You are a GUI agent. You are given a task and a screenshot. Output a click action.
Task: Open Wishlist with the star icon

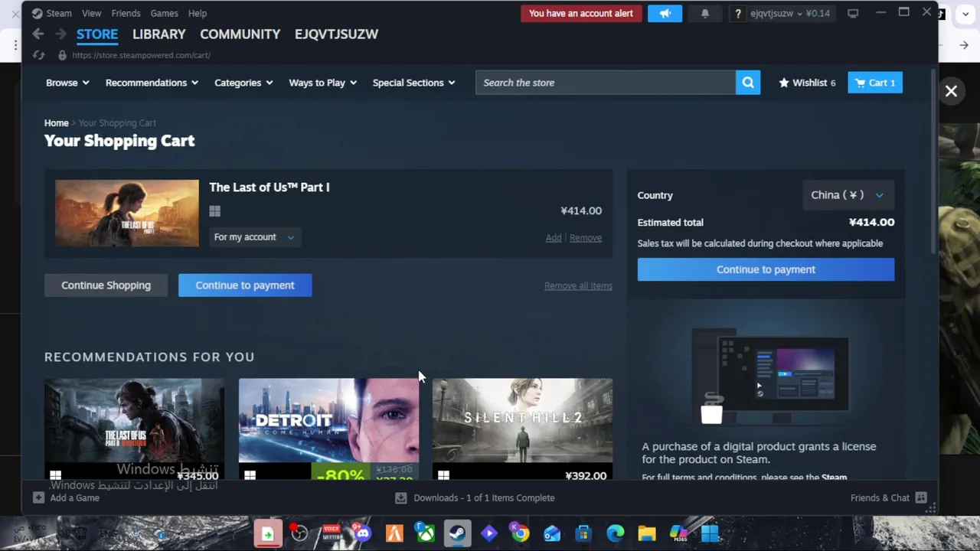coord(807,83)
